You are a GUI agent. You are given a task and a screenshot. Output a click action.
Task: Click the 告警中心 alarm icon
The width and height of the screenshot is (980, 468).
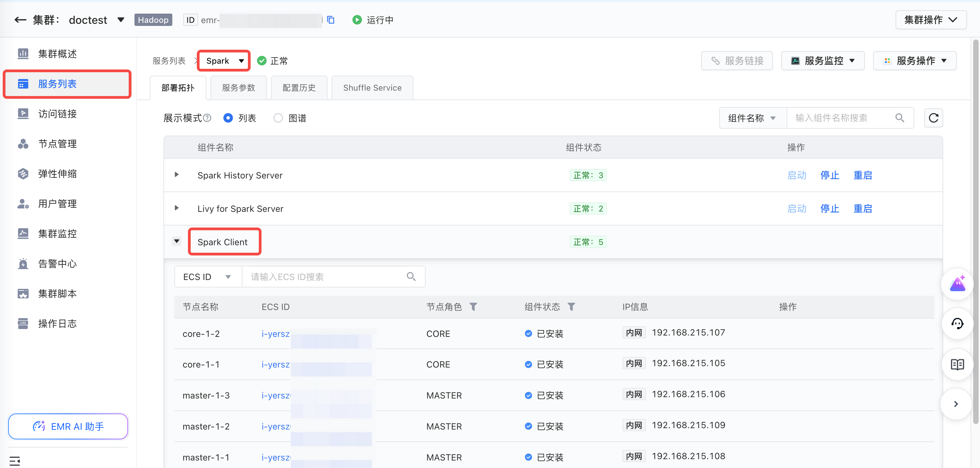pos(23,264)
